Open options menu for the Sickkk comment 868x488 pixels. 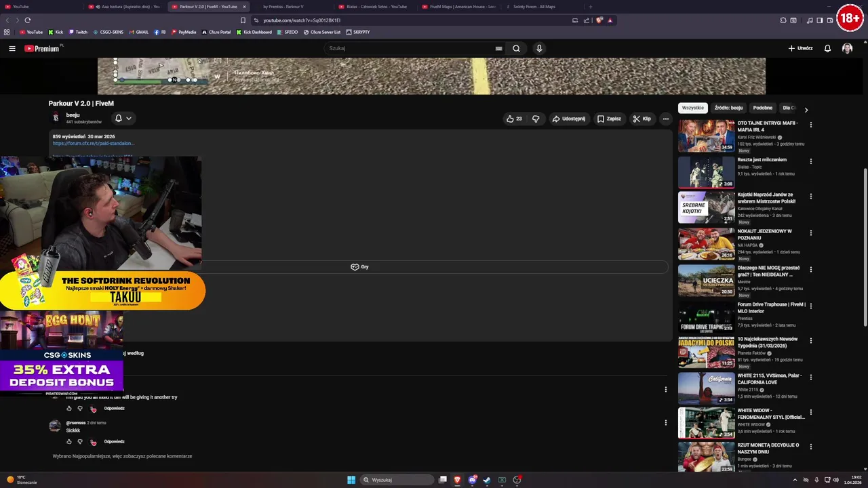[665, 422]
